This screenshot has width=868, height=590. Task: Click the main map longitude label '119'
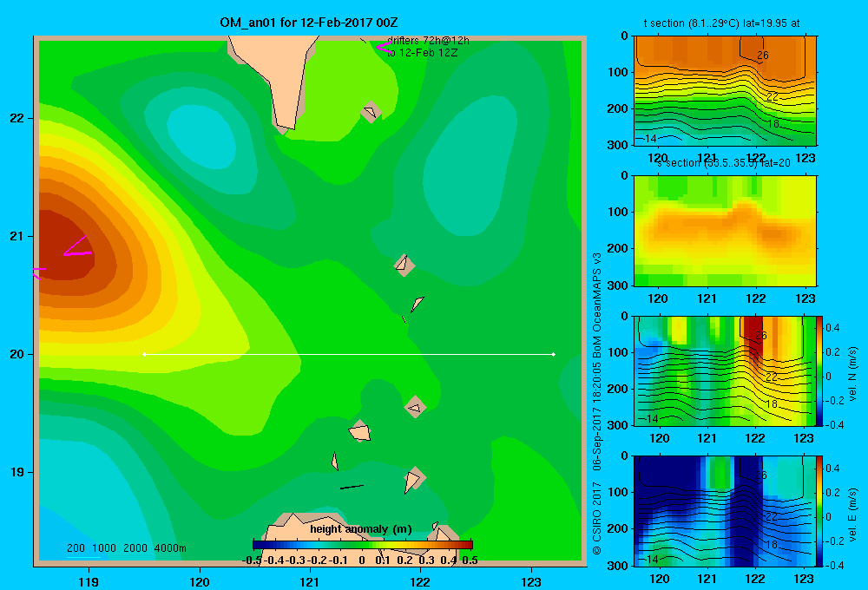click(89, 581)
